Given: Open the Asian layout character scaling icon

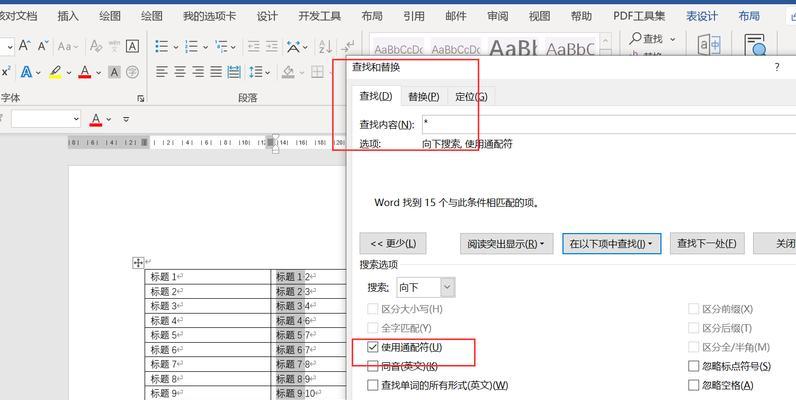Looking at the screenshot, I should [x=293, y=46].
